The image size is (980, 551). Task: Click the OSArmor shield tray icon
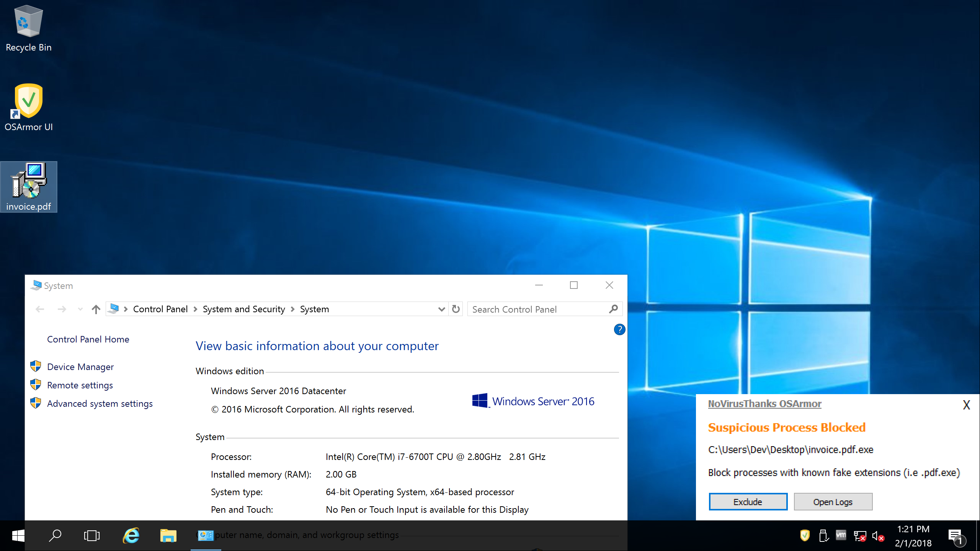point(805,535)
